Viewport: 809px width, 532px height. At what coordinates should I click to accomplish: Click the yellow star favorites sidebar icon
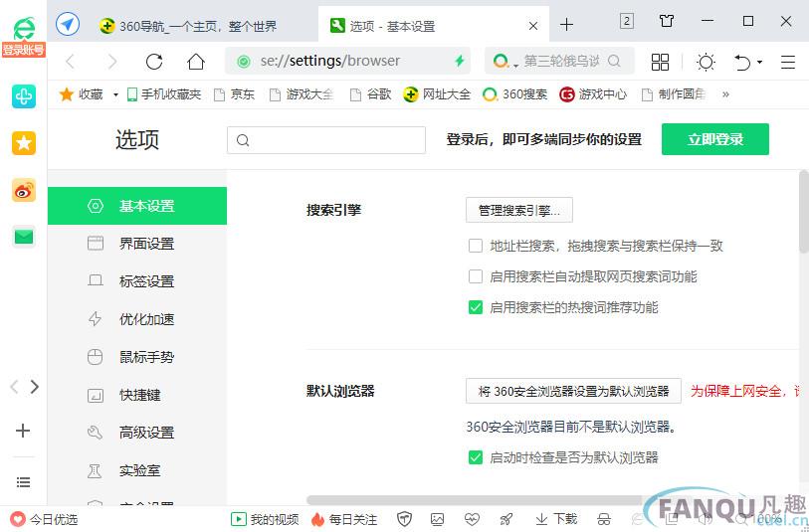coord(24,143)
